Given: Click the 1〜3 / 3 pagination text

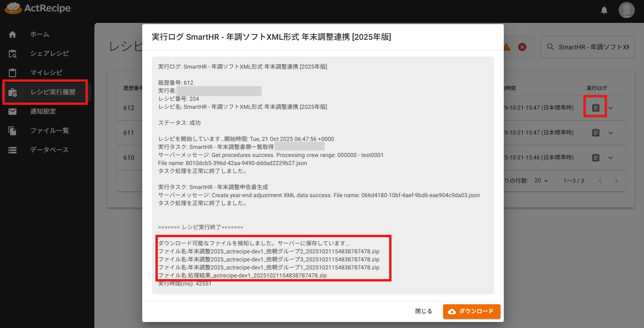Looking at the screenshot, I should [x=574, y=181].
